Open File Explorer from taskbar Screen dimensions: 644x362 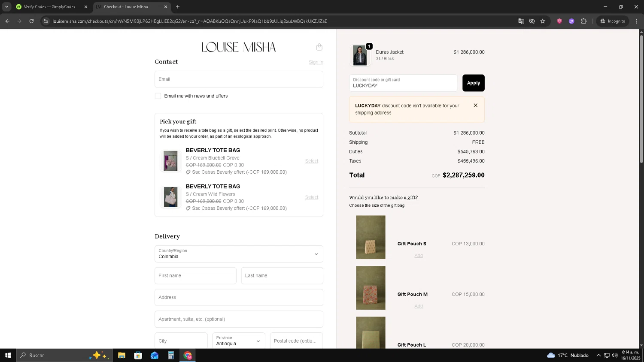(x=122, y=355)
